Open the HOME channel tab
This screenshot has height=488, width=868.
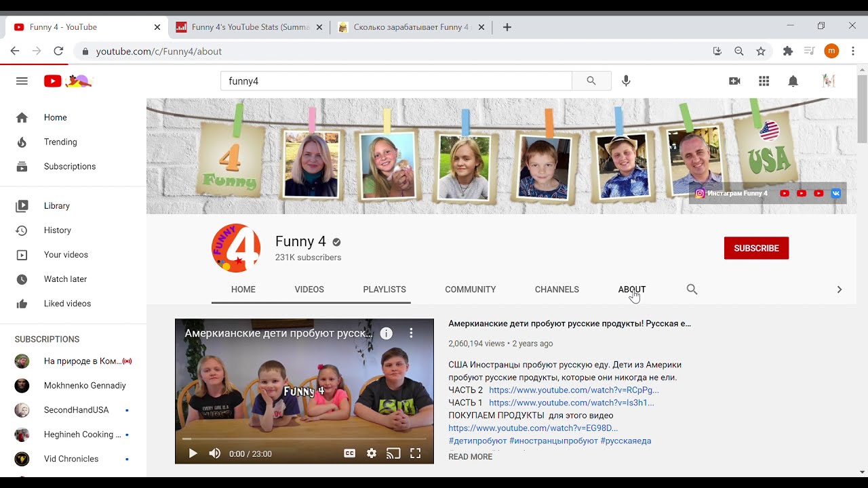(243, 289)
